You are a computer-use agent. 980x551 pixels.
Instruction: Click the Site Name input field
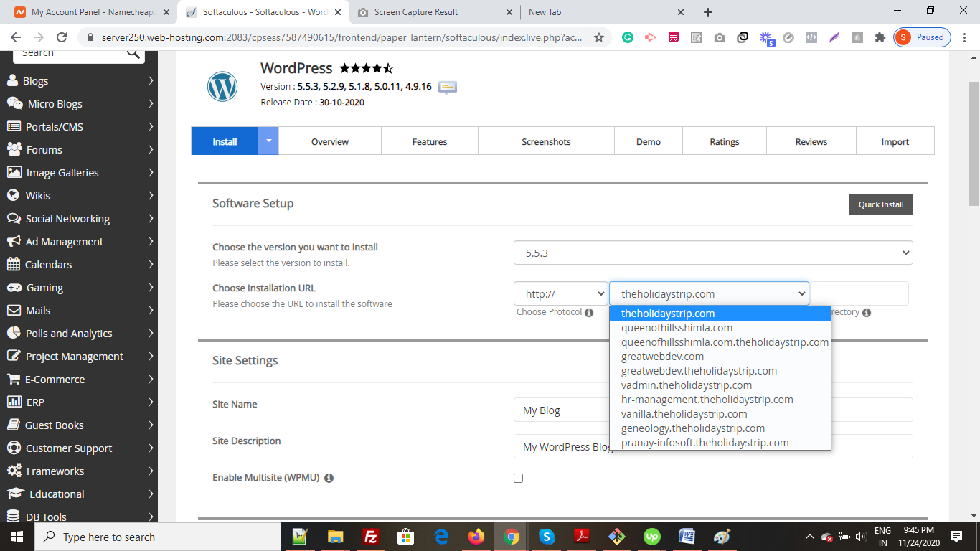pos(713,410)
